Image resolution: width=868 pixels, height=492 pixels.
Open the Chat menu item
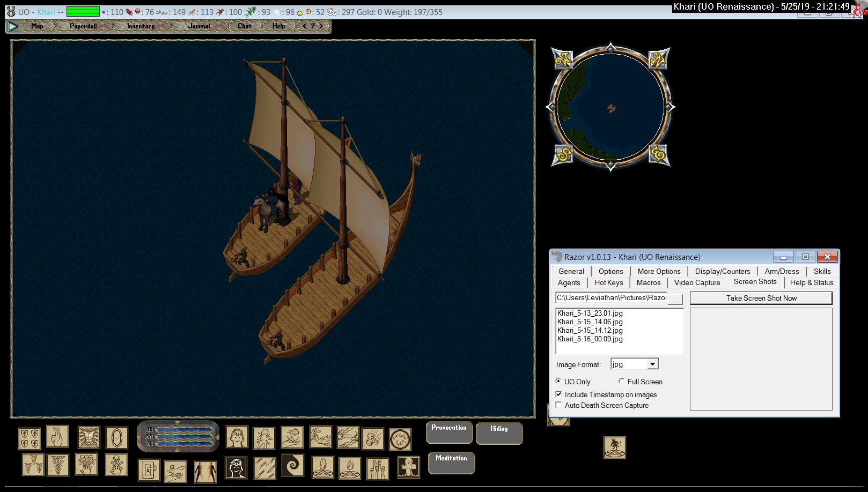(x=245, y=26)
